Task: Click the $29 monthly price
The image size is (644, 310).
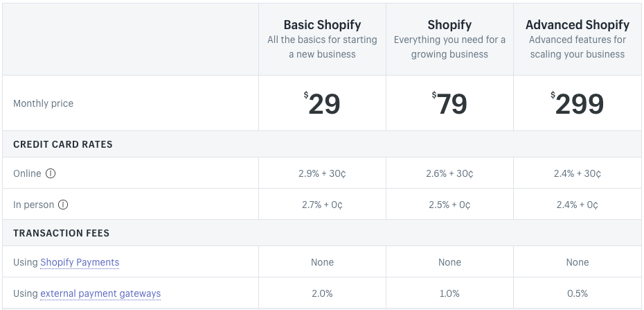Action: click(322, 104)
